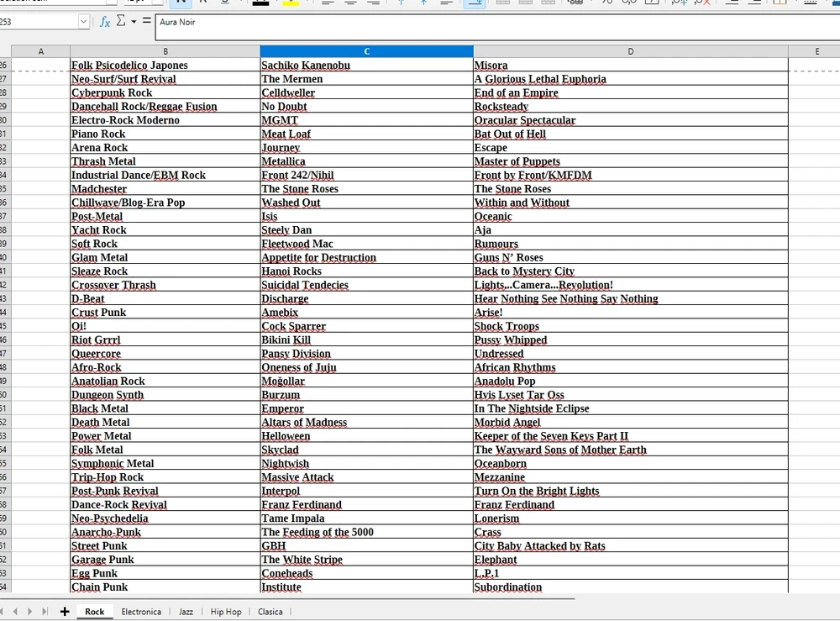The image size is (840, 621).
Task: Select cell 'Burzum'
Action: tap(366, 395)
